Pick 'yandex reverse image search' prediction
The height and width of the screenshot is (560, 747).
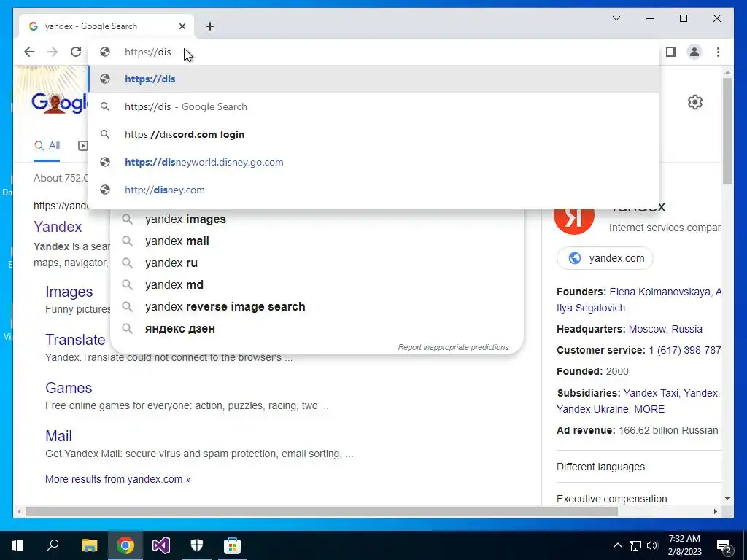point(317,307)
